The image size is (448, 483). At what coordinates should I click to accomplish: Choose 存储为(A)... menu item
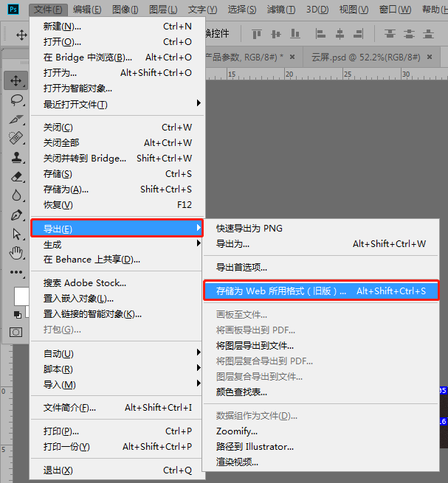coord(117,189)
